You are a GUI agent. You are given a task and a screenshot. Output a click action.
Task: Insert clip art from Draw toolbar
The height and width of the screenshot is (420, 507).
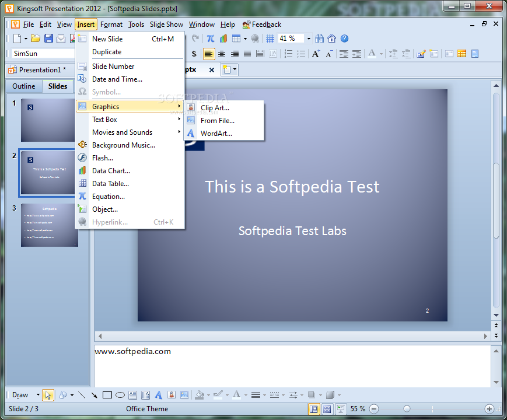pyautogui.click(x=172, y=395)
